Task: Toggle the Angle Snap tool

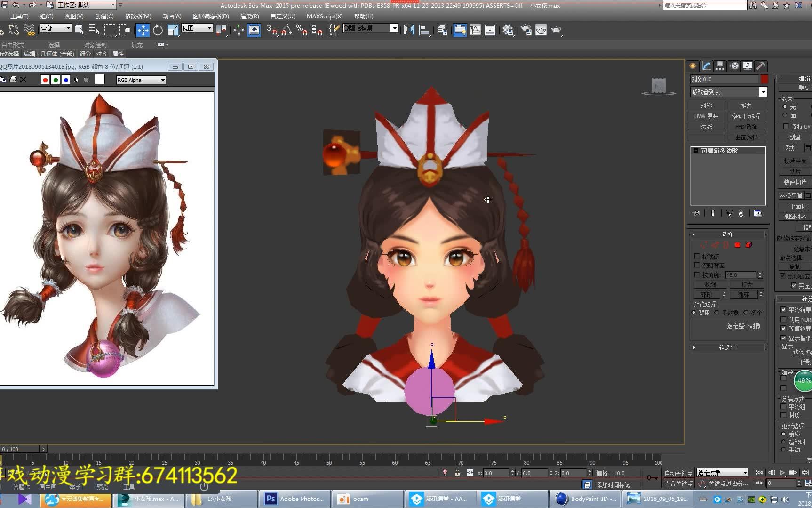Action: tap(287, 30)
